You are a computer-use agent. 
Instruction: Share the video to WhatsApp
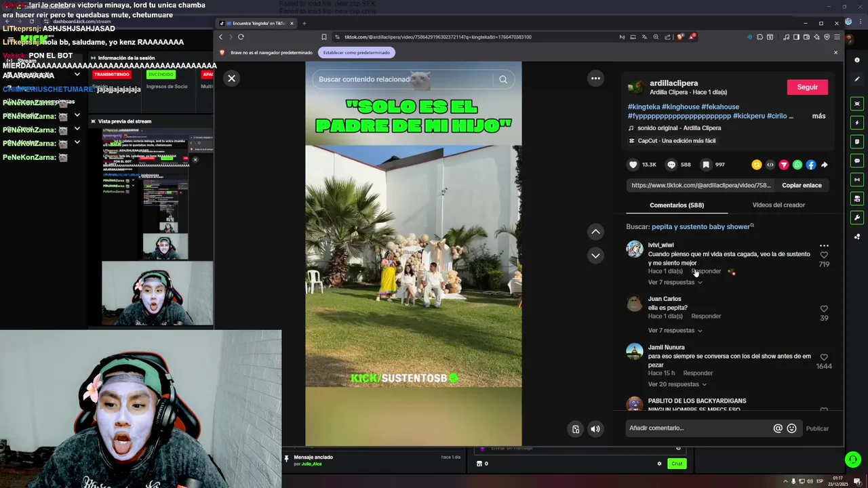(797, 165)
